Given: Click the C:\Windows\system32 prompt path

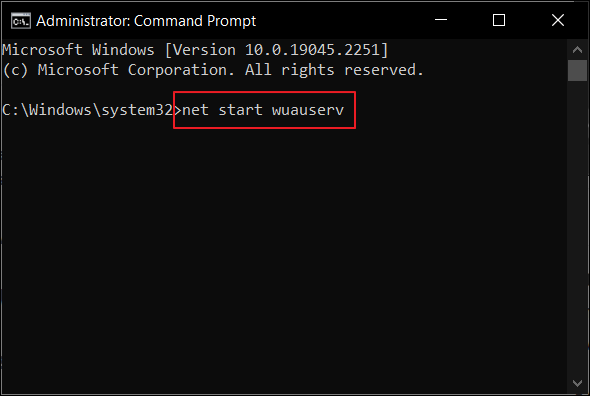Looking at the screenshot, I should tap(87, 110).
